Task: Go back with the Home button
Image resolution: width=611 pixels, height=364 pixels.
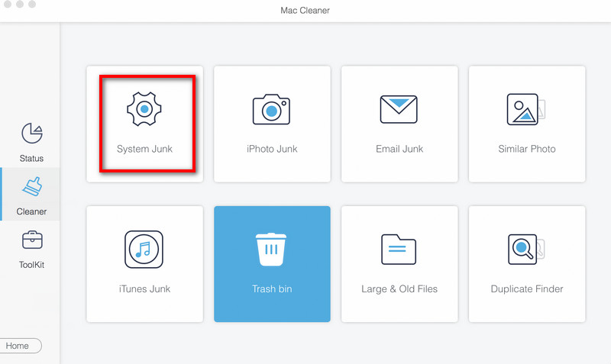Action: [x=18, y=346]
